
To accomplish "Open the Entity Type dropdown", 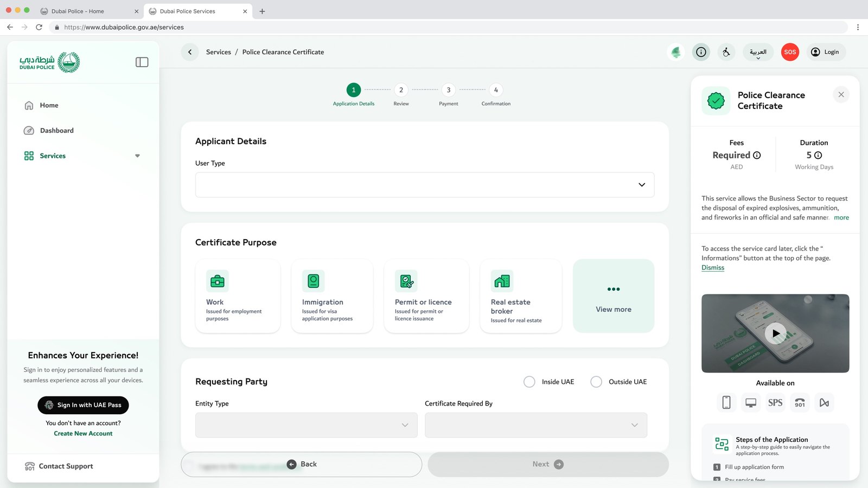I will click(x=307, y=425).
